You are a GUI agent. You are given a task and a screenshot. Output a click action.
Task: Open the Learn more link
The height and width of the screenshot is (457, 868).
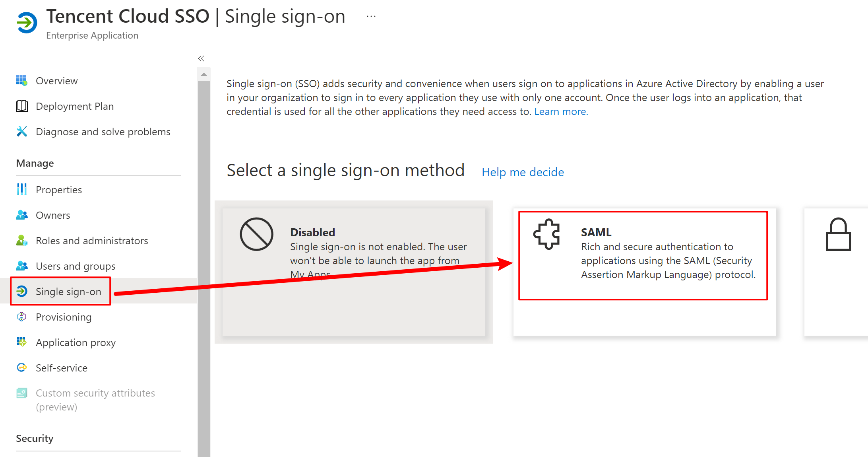561,112
